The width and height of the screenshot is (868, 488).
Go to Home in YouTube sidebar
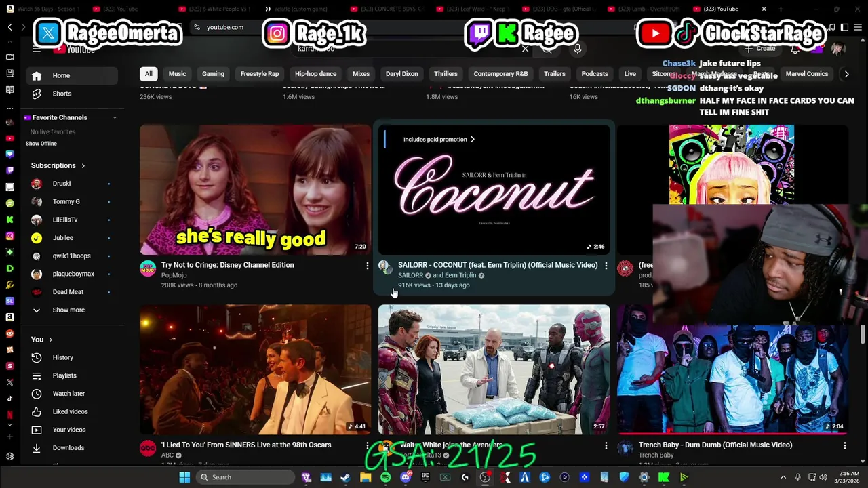coord(71,75)
